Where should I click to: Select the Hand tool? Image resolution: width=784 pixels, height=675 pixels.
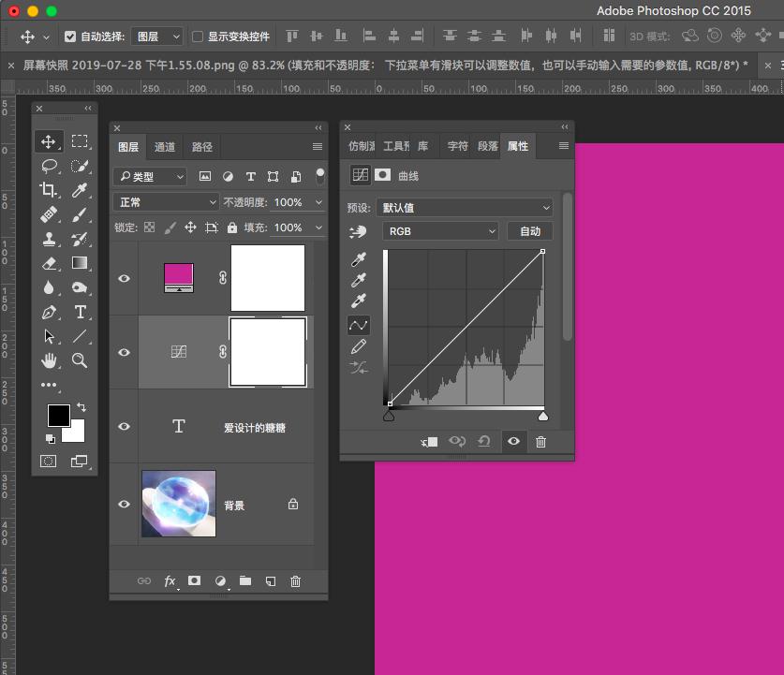pos(49,360)
